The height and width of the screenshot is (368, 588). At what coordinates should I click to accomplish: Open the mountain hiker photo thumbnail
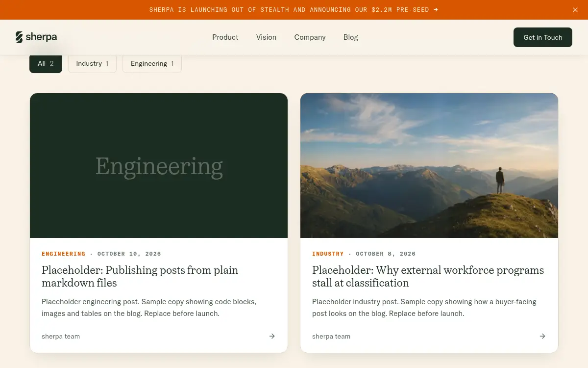(x=429, y=166)
